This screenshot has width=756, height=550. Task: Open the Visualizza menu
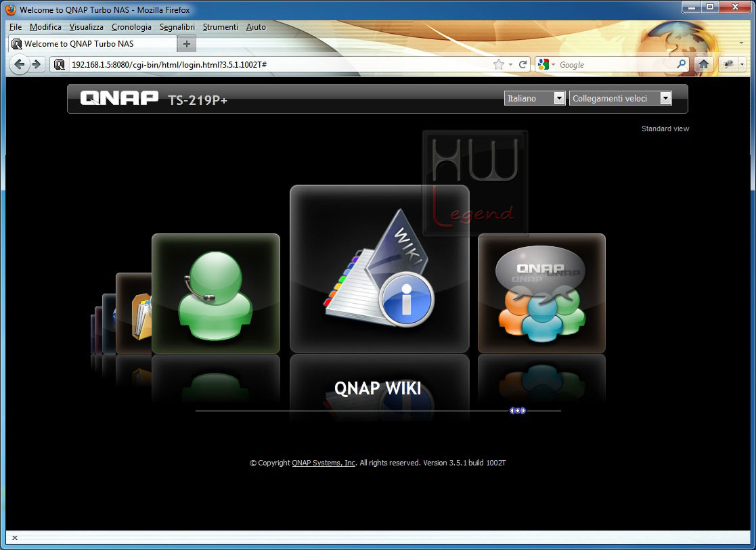(x=87, y=27)
